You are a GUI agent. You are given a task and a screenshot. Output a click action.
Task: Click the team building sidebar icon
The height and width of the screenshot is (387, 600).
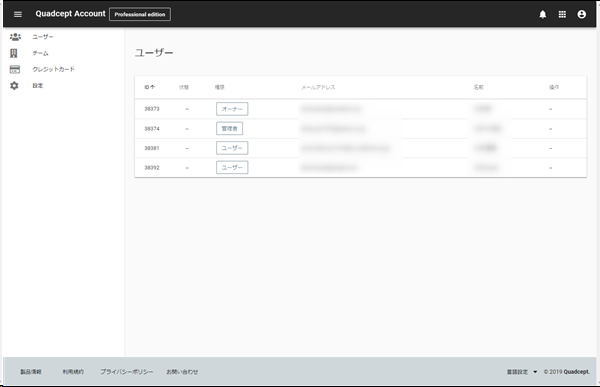(x=14, y=53)
